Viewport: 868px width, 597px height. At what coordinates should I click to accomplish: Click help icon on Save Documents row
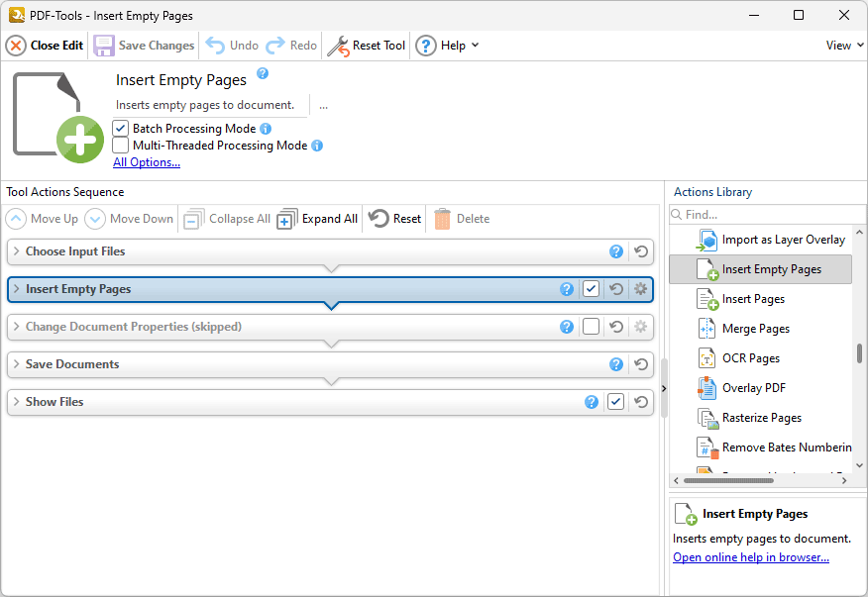[616, 364]
